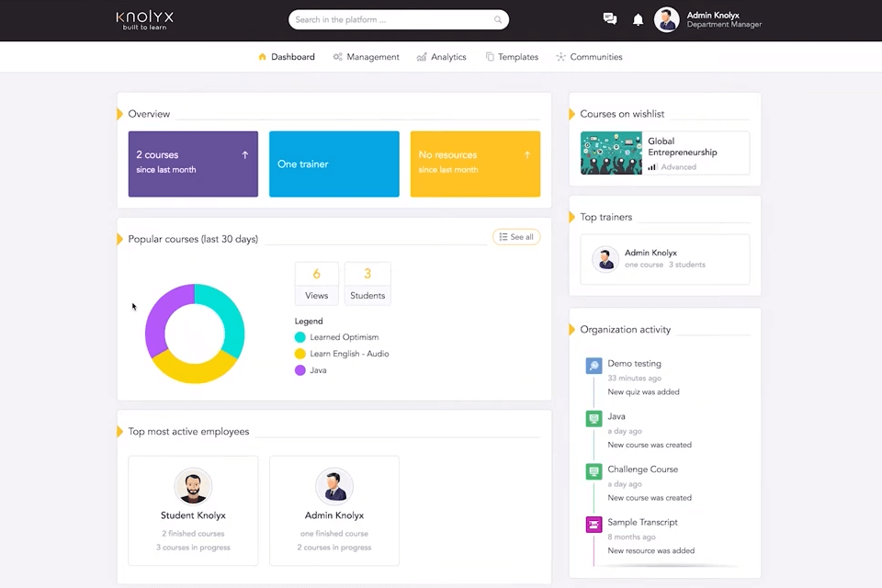Click the Learned Optimism legend swatch

click(x=300, y=337)
